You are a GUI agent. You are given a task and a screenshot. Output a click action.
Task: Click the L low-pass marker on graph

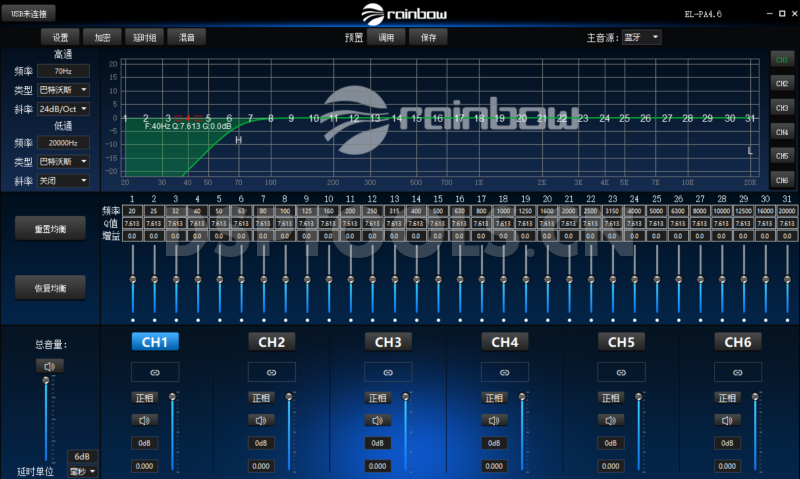(x=750, y=151)
